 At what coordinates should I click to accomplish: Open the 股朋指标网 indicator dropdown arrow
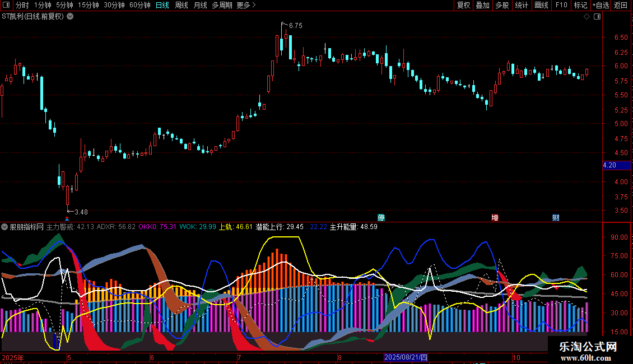(4, 227)
